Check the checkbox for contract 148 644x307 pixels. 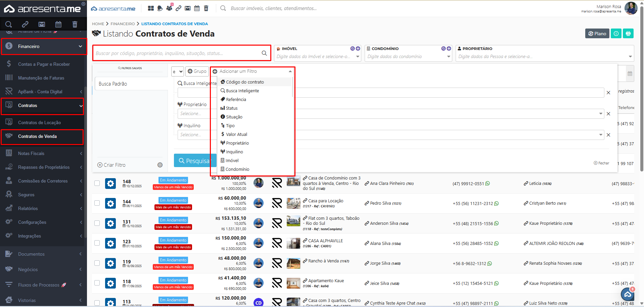tap(97, 183)
